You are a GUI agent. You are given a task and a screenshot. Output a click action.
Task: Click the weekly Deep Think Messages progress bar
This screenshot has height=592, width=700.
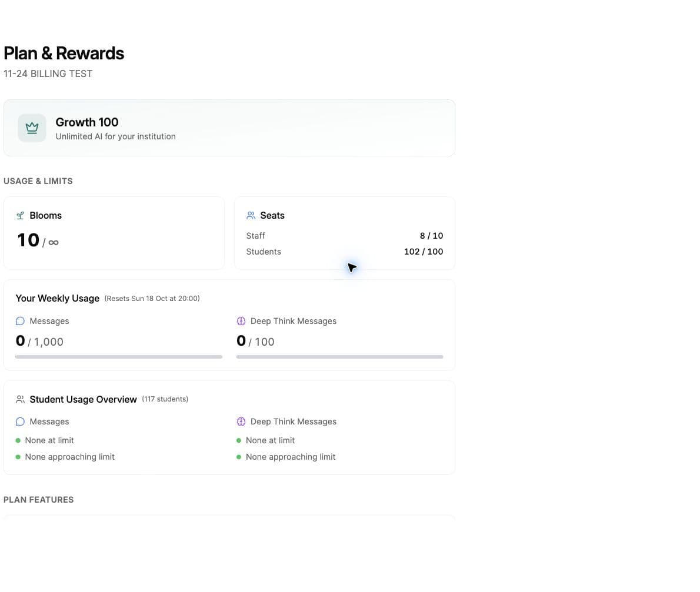[340, 357]
